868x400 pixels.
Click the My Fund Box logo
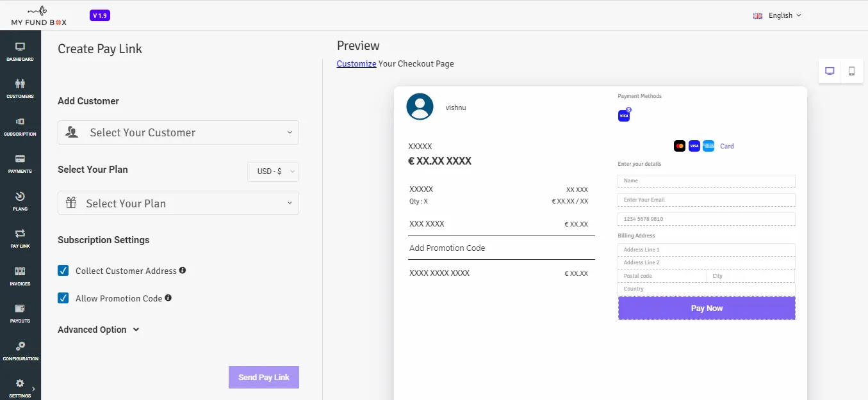point(38,15)
